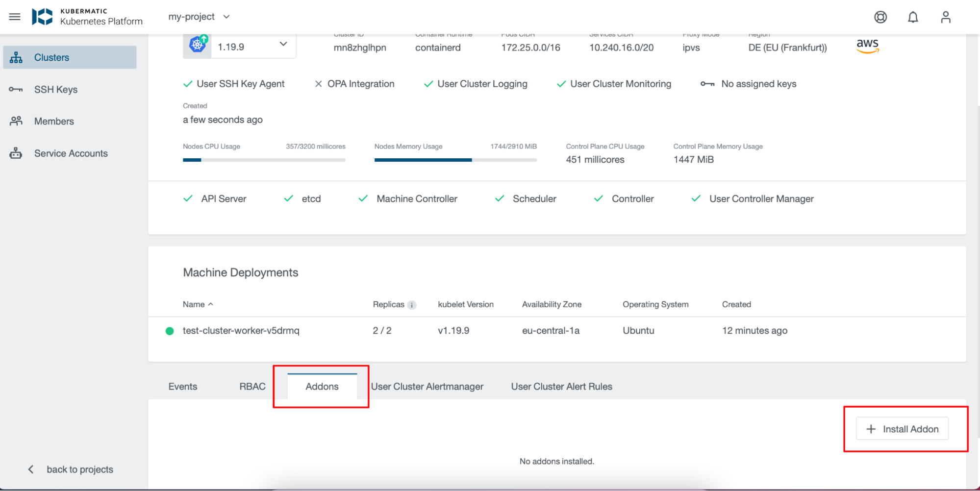The width and height of the screenshot is (980, 491).
Task: Expand the Kubernetes version 1.19.9 dropdown
Action: [283, 44]
